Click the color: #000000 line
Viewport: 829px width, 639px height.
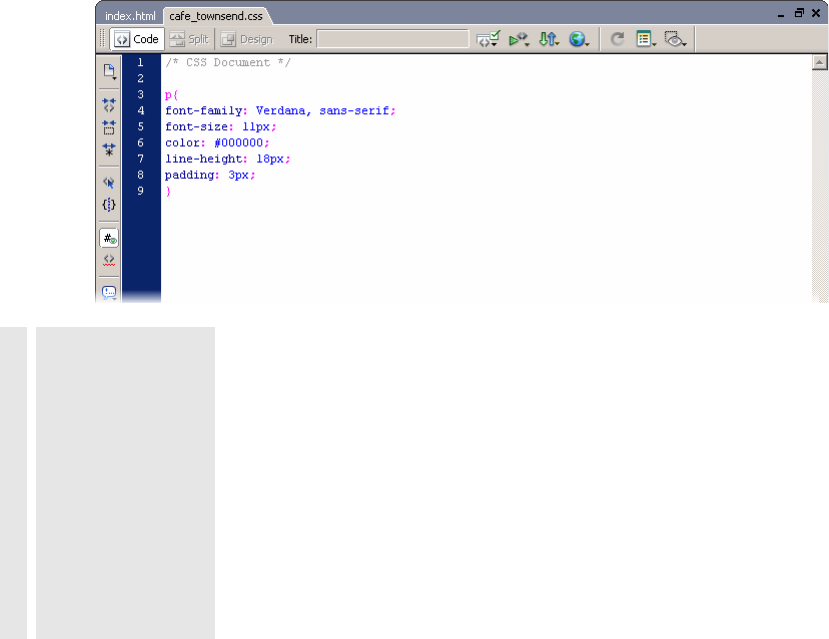(217, 143)
